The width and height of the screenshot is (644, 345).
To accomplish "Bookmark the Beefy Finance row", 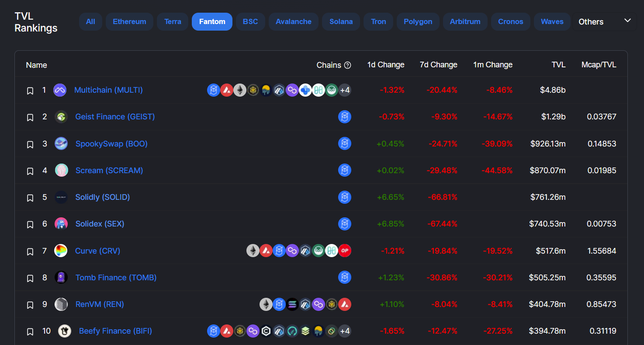I will tap(30, 331).
